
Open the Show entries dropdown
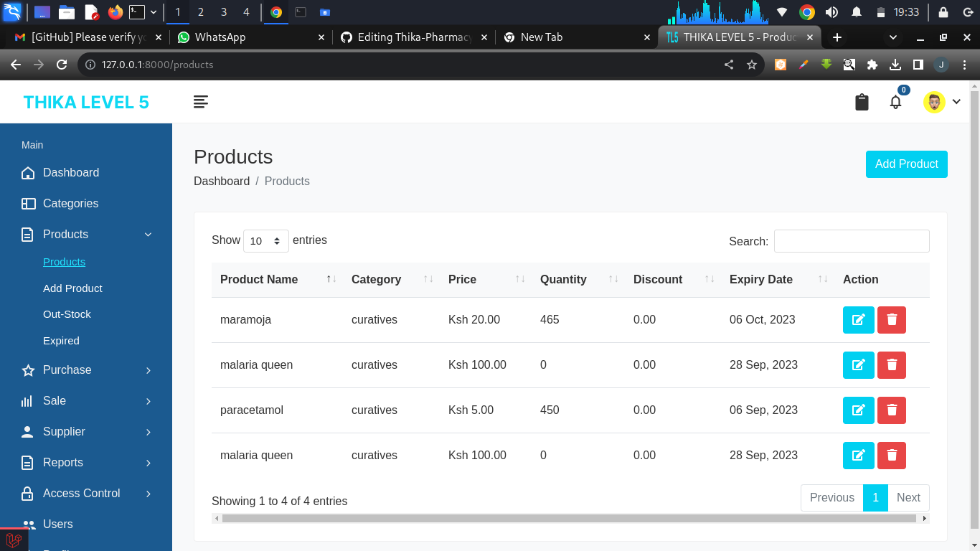265,241
